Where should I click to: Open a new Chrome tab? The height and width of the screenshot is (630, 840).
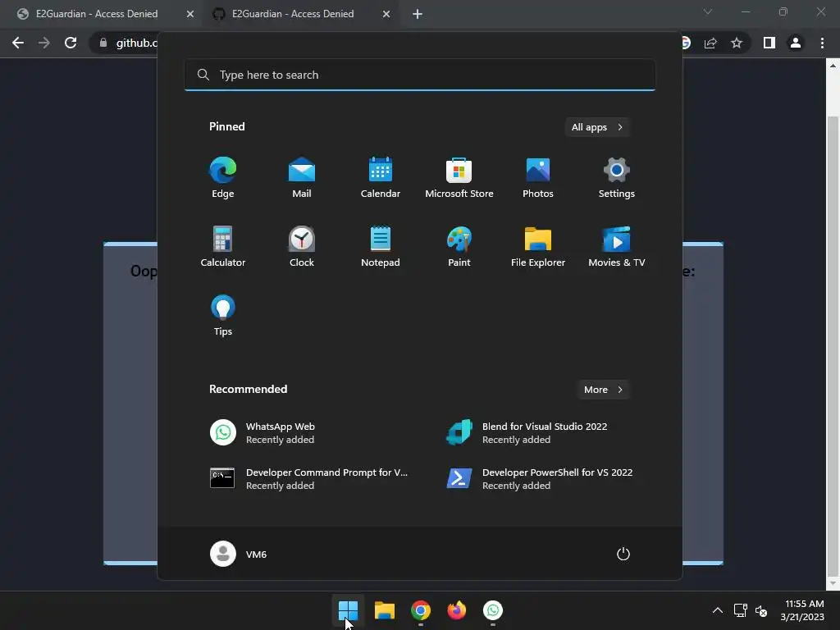[418, 14]
